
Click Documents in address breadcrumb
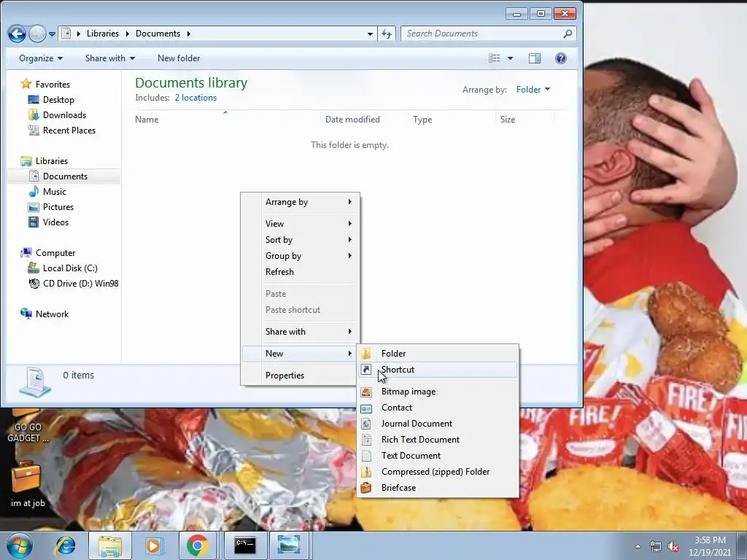pyautogui.click(x=158, y=34)
